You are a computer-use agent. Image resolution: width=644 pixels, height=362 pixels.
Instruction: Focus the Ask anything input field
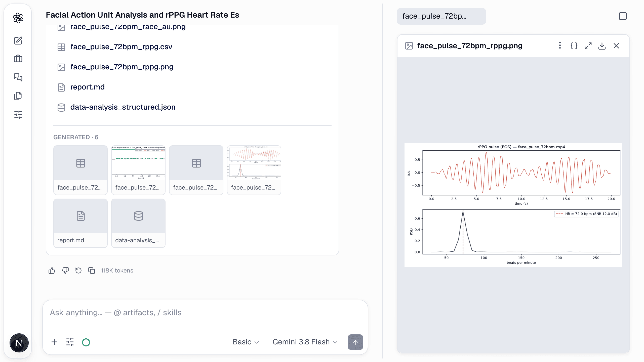coord(205,313)
